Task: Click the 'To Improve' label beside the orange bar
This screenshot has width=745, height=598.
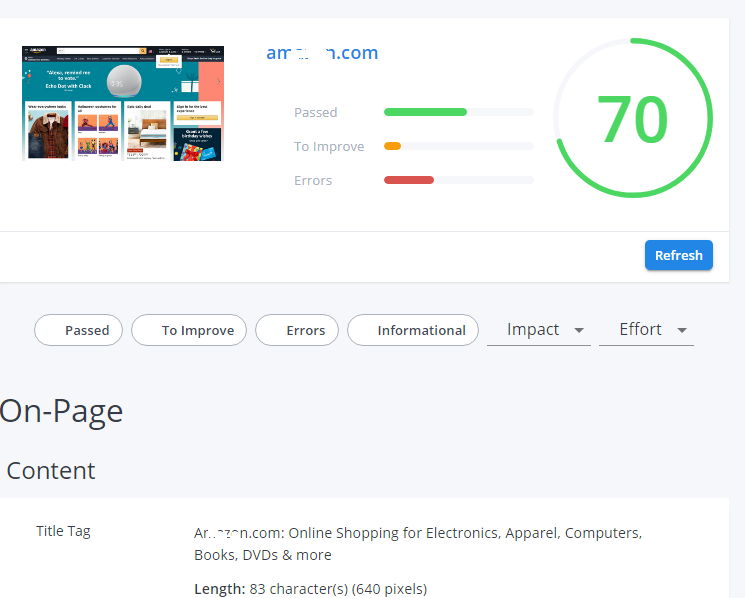Action: coord(329,147)
